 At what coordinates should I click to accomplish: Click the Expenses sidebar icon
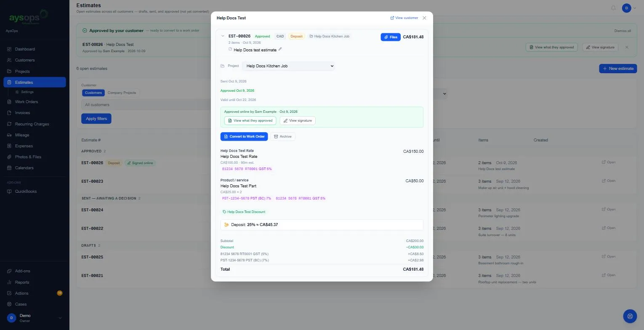(9, 146)
